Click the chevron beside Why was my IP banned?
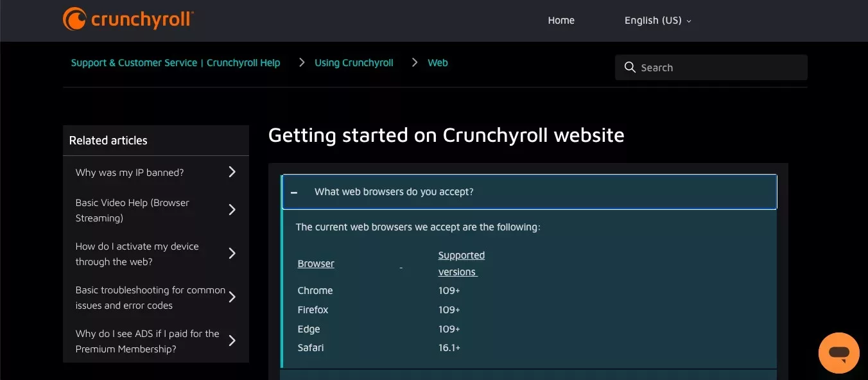This screenshot has width=868, height=380. 232,172
